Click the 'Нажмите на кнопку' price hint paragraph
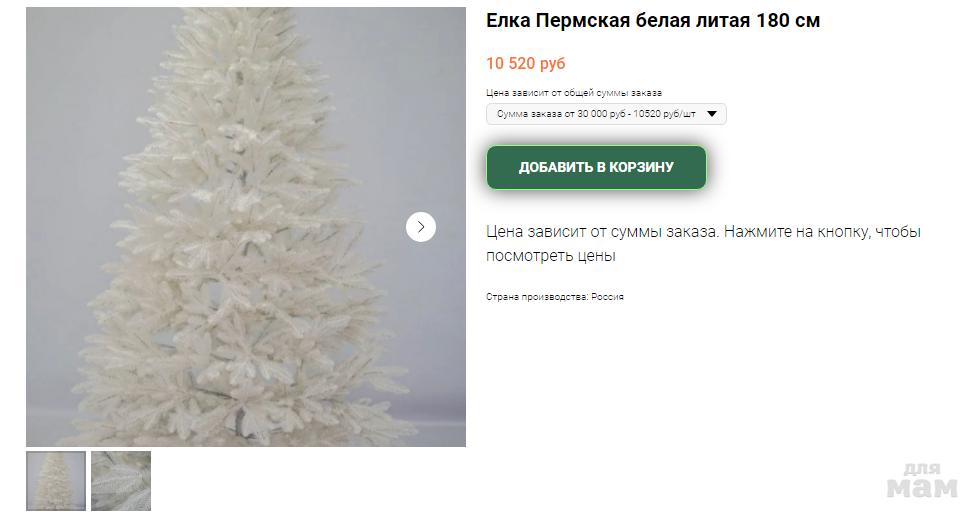The height and width of the screenshot is (512, 973). click(703, 243)
